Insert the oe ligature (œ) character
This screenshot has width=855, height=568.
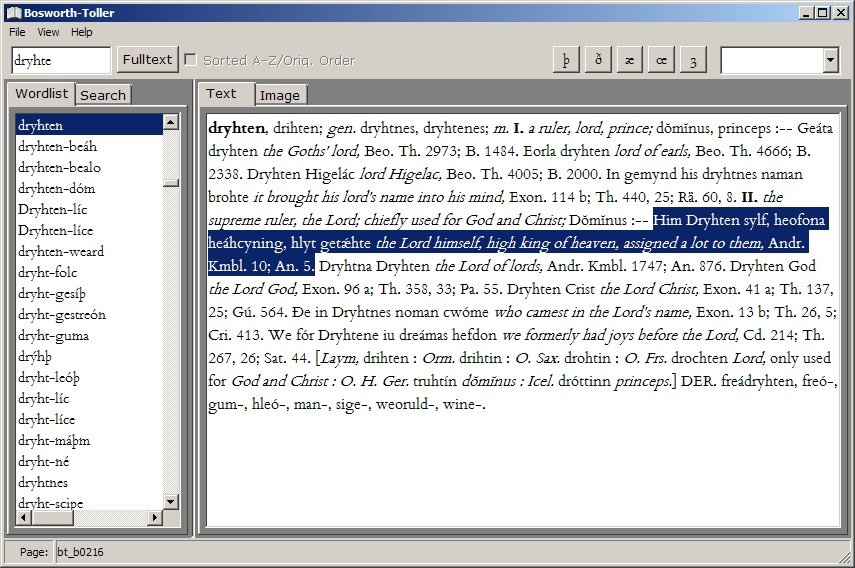pos(661,59)
